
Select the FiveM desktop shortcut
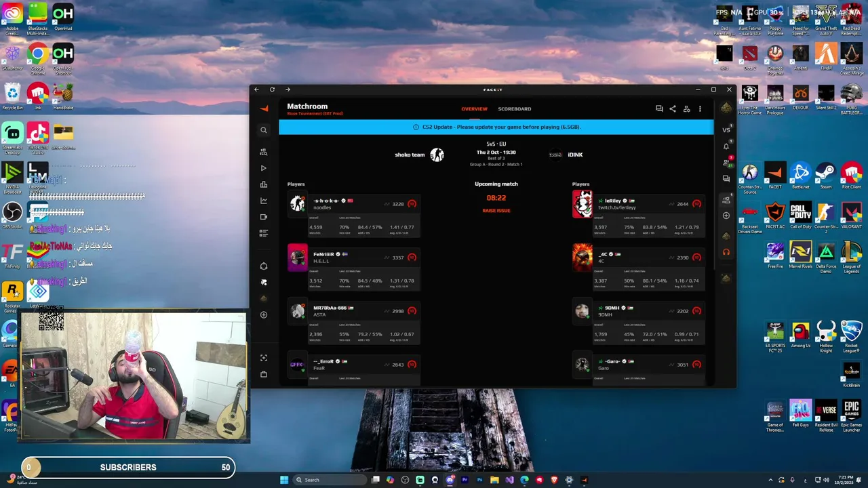[825, 57]
